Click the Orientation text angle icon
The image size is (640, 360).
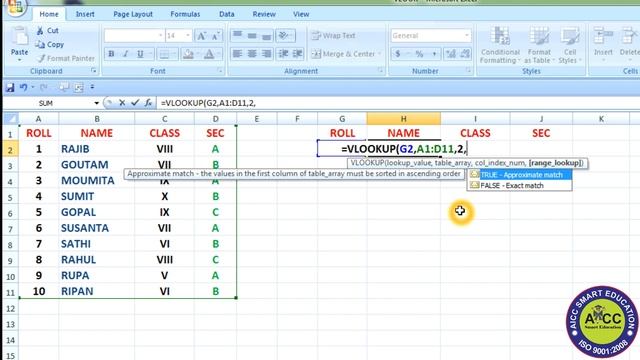[284, 36]
